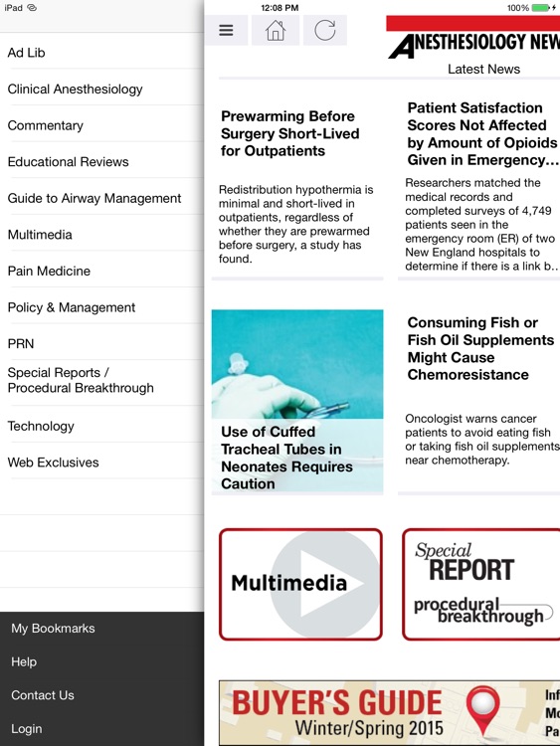The height and width of the screenshot is (746, 560).
Task: Go to the home icon
Action: pos(276,31)
